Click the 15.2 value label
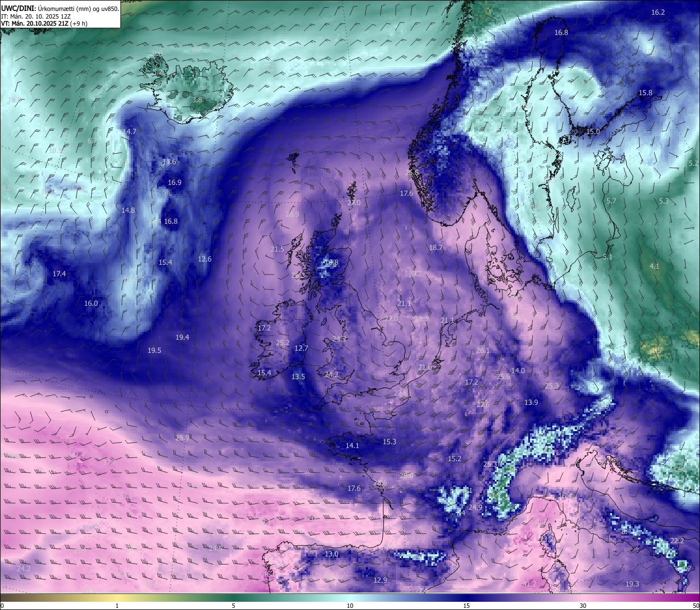Image resolution: width=700 pixels, height=610 pixels. click(x=454, y=458)
